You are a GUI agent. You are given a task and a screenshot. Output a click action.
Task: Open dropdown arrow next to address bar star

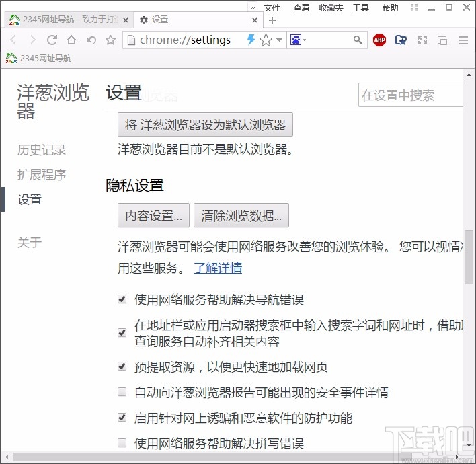pyautogui.click(x=279, y=40)
